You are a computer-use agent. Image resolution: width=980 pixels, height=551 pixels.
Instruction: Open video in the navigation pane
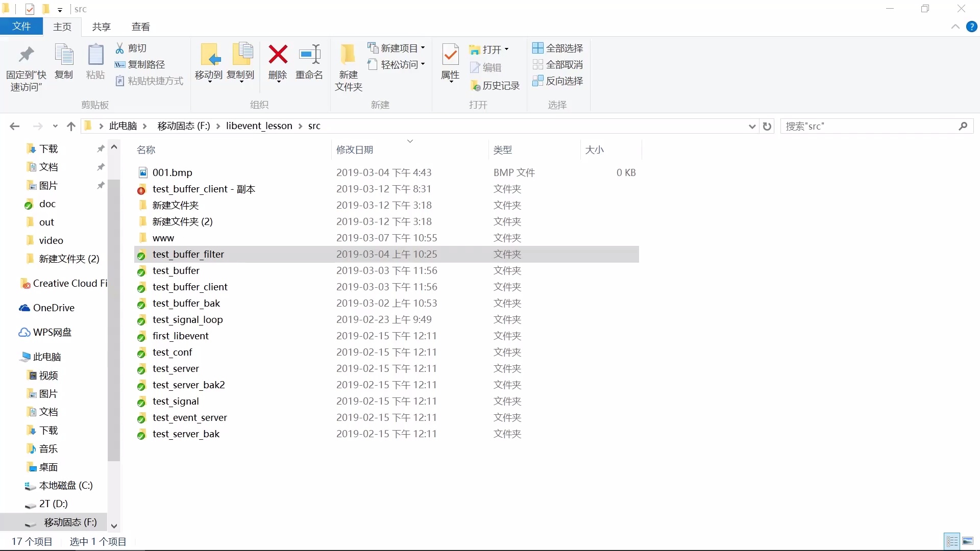pos(51,240)
